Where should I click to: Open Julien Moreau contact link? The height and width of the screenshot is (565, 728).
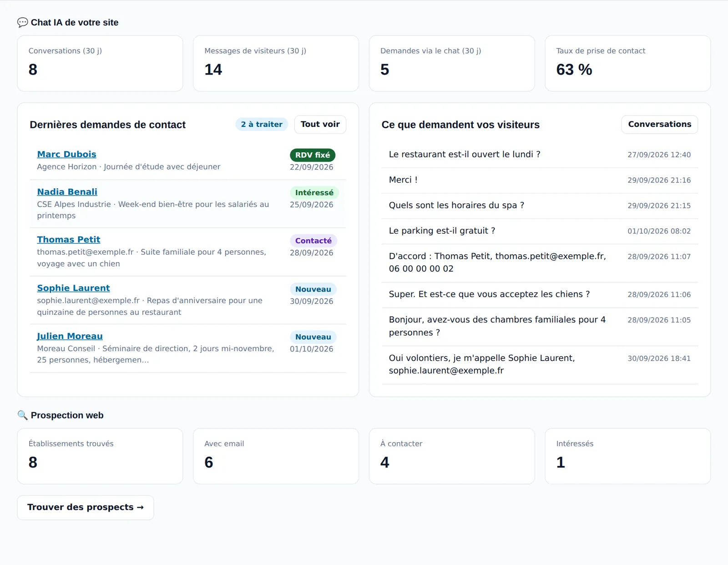click(70, 336)
